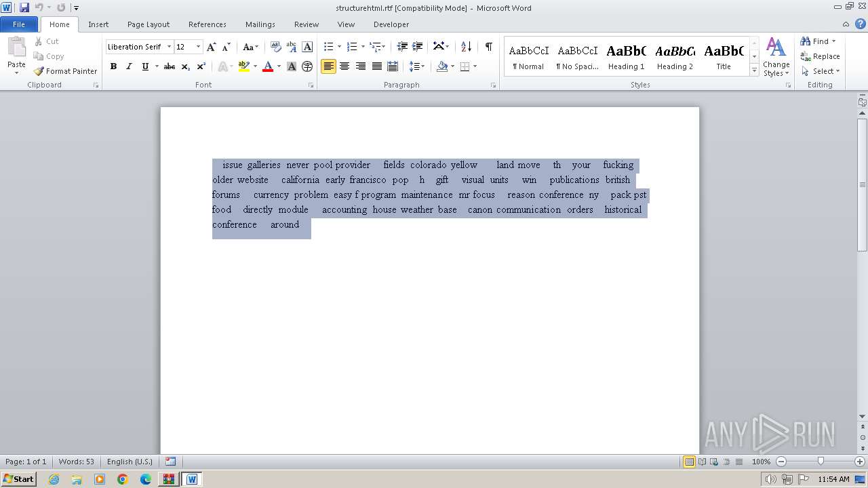The height and width of the screenshot is (488, 868).
Task: Apply the Heading 1 style
Action: pyautogui.click(x=626, y=56)
